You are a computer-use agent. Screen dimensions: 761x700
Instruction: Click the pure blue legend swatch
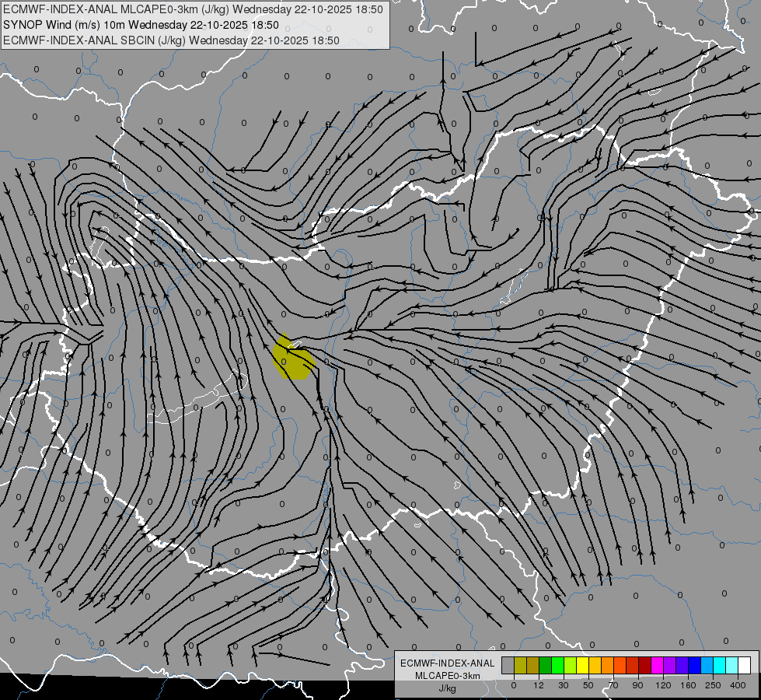pyautogui.click(x=694, y=666)
